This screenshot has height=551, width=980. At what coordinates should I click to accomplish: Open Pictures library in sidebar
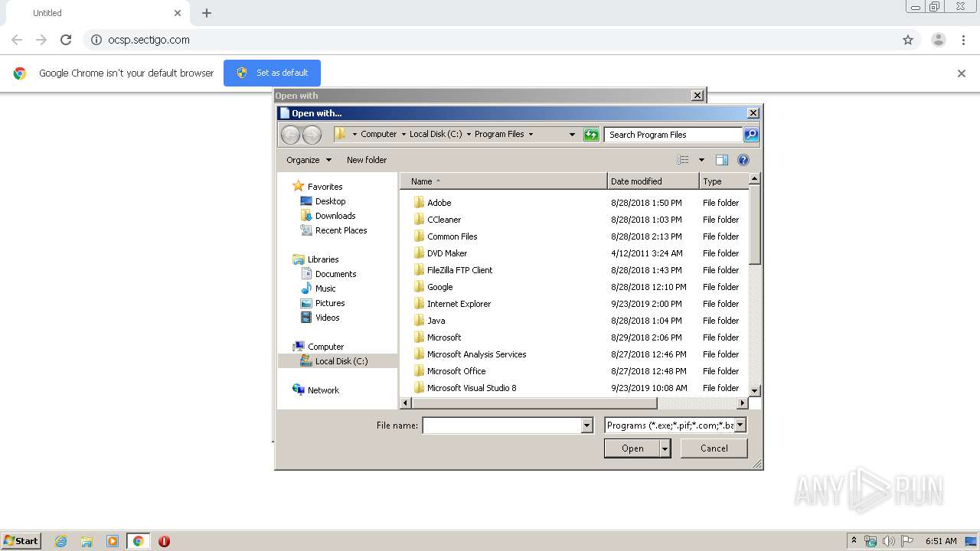click(330, 303)
